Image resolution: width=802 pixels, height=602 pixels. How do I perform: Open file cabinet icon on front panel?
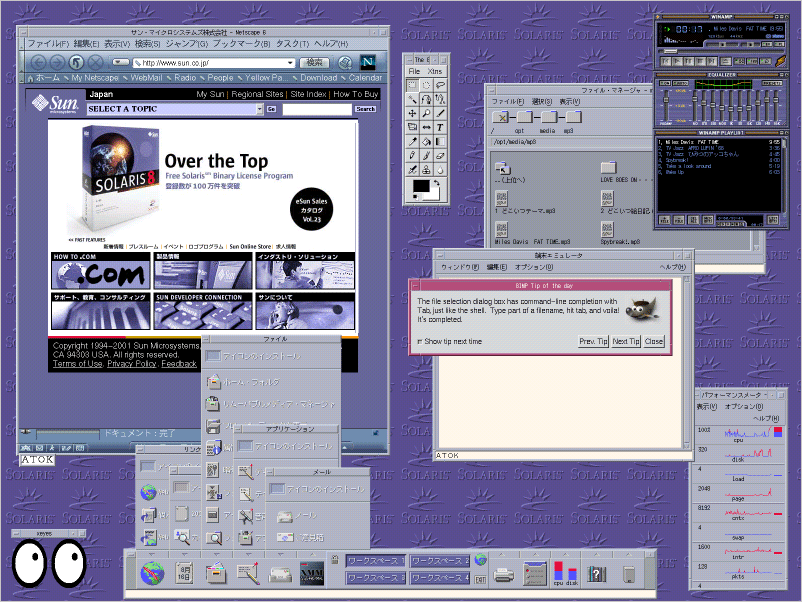(216, 573)
